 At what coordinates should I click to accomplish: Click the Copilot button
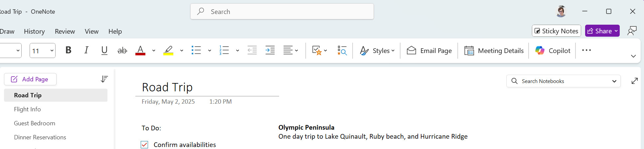(x=553, y=51)
